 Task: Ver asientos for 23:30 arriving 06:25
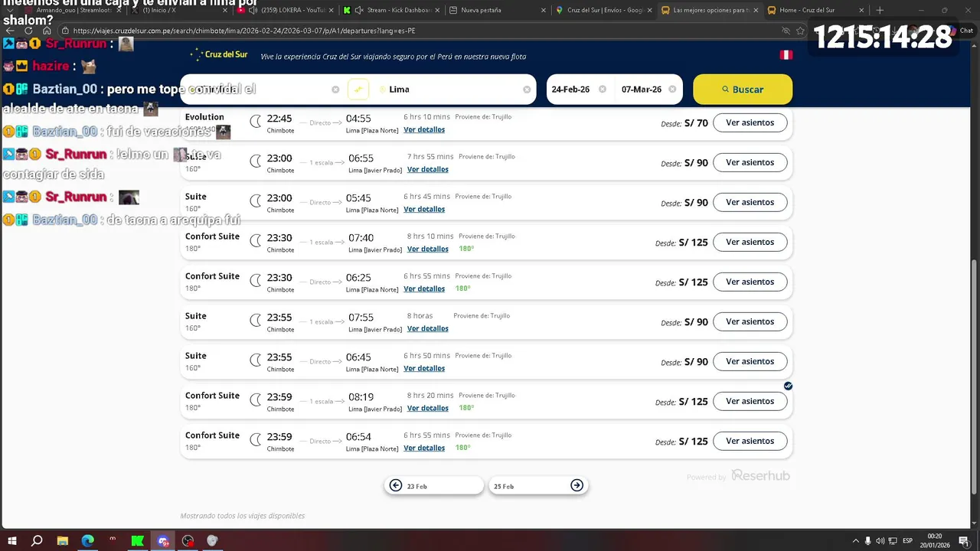[x=750, y=282]
